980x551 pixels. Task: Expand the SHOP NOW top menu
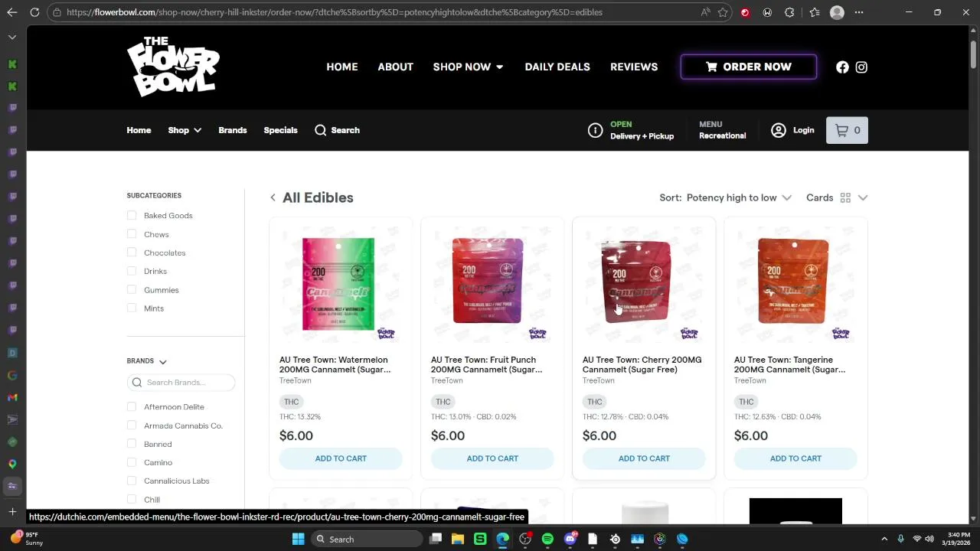pyautogui.click(x=468, y=67)
